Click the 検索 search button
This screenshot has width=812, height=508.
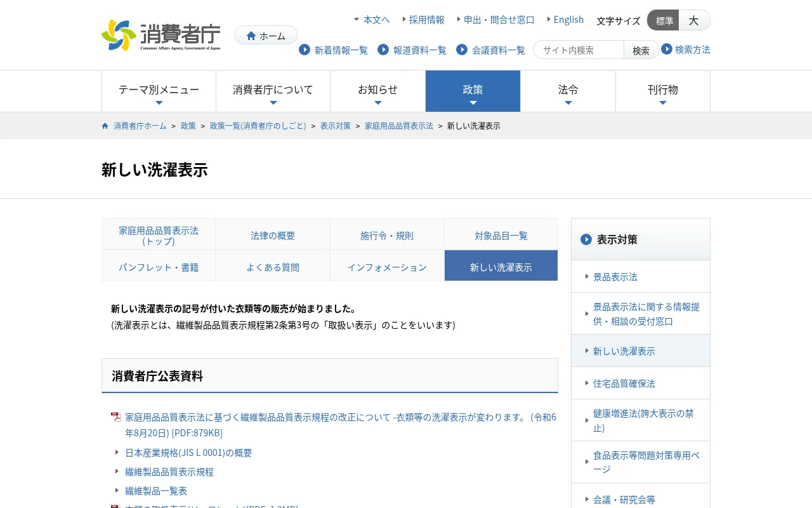pyautogui.click(x=641, y=50)
